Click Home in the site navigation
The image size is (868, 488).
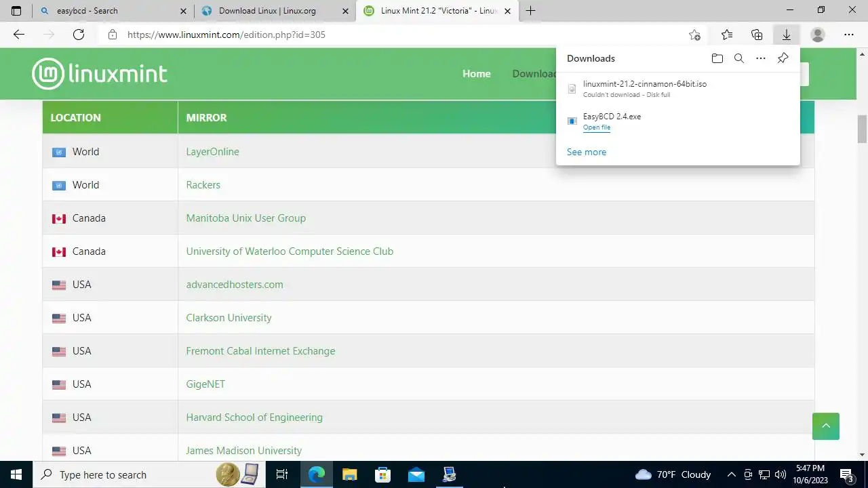point(477,74)
